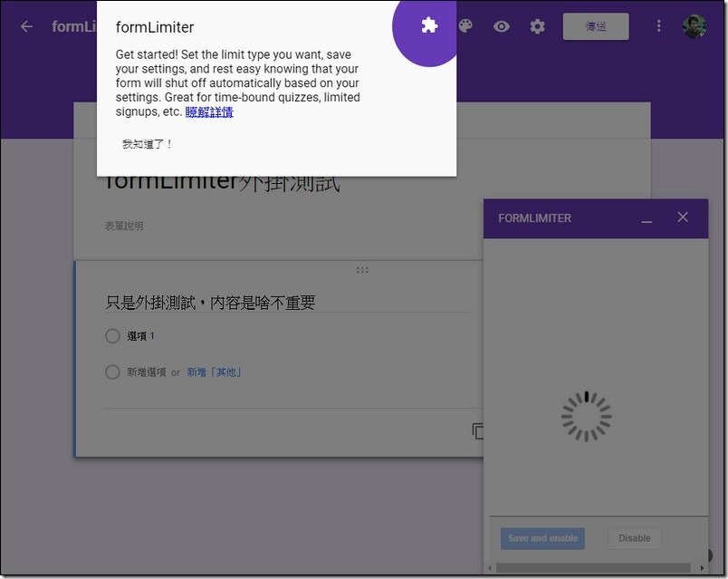Open form settings gear icon

pyautogui.click(x=538, y=26)
